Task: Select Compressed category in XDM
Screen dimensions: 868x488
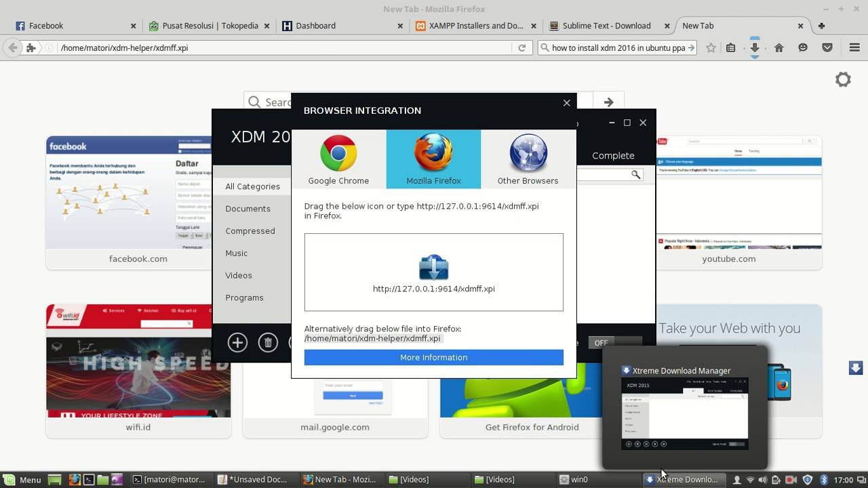Action: [x=250, y=231]
